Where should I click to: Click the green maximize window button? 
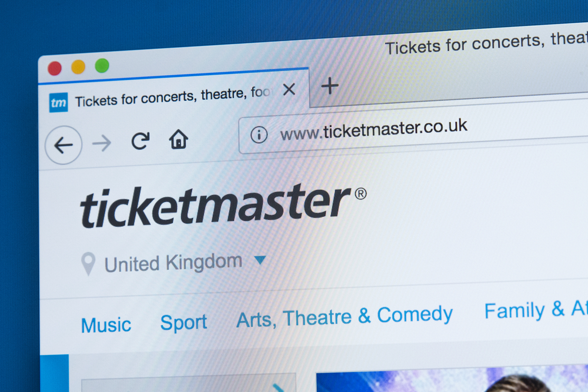click(102, 66)
